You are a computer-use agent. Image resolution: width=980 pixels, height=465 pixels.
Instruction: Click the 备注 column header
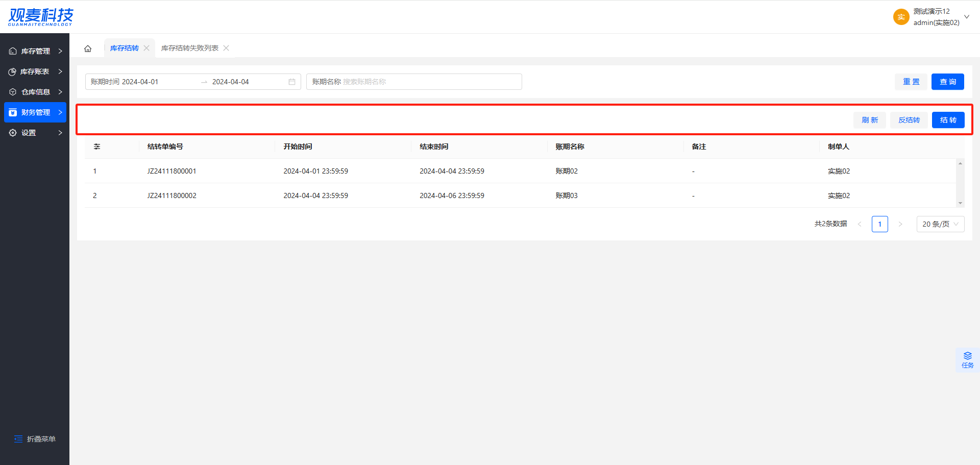point(699,146)
